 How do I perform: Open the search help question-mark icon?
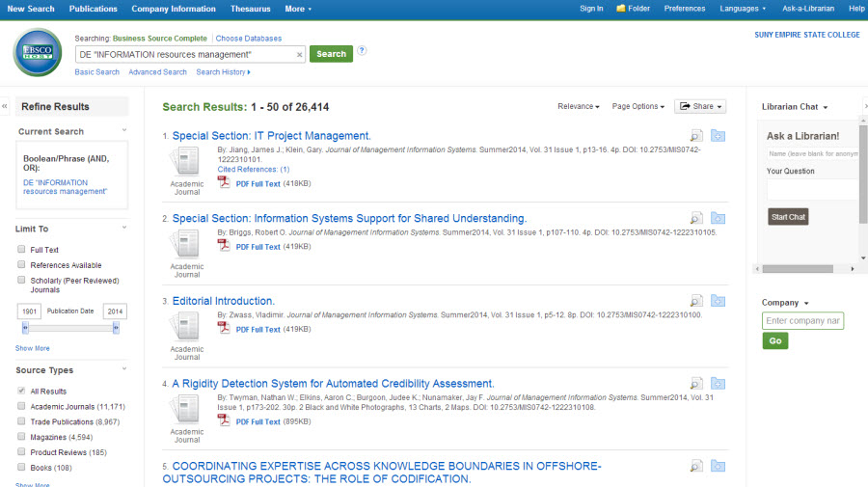pyautogui.click(x=362, y=50)
